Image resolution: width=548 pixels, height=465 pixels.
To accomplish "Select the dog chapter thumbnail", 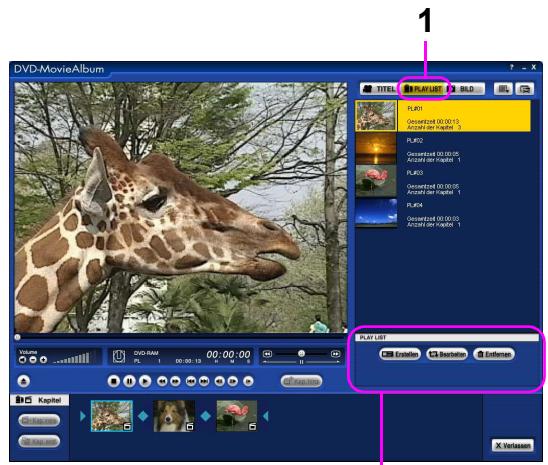I will tap(174, 416).
